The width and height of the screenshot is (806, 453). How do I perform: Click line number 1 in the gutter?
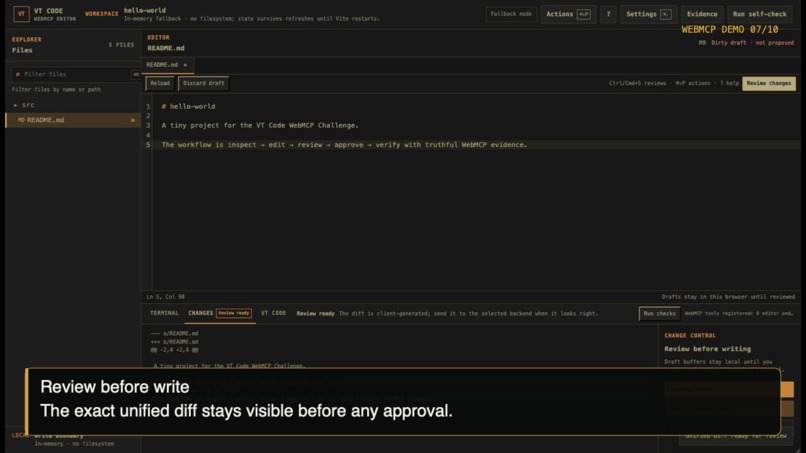(x=148, y=106)
